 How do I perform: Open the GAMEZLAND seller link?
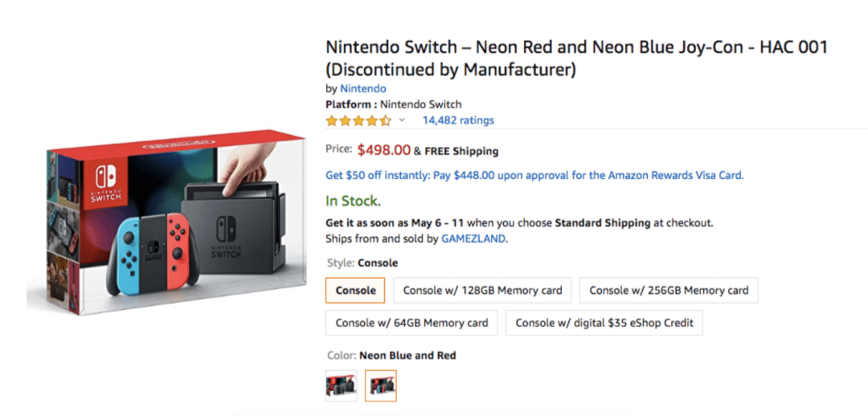[473, 239]
